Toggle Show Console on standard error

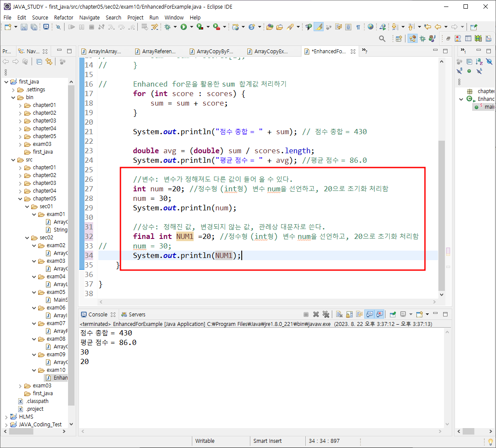[x=379, y=314]
